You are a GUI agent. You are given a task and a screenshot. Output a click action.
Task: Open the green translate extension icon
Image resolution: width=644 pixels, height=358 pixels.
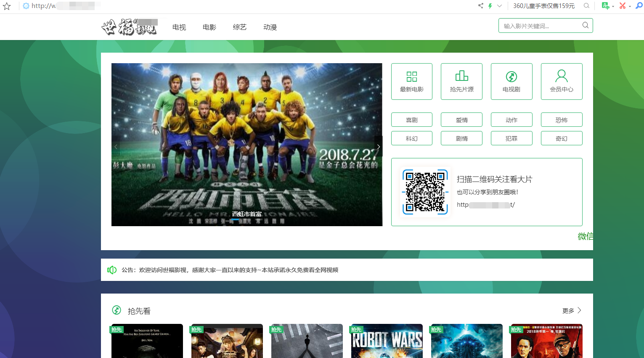[x=605, y=6]
